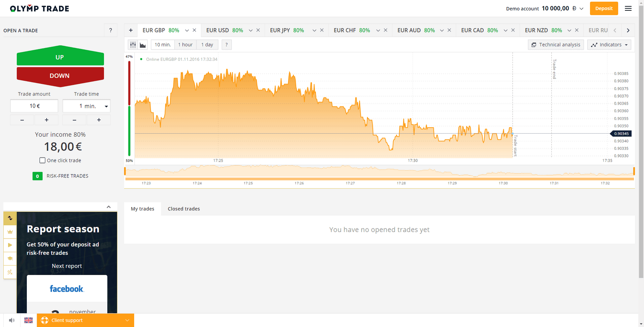This screenshot has width=644, height=327.
Task: Expand the Demo account balance dropdown
Action: pyautogui.click(x=582, y=9)
